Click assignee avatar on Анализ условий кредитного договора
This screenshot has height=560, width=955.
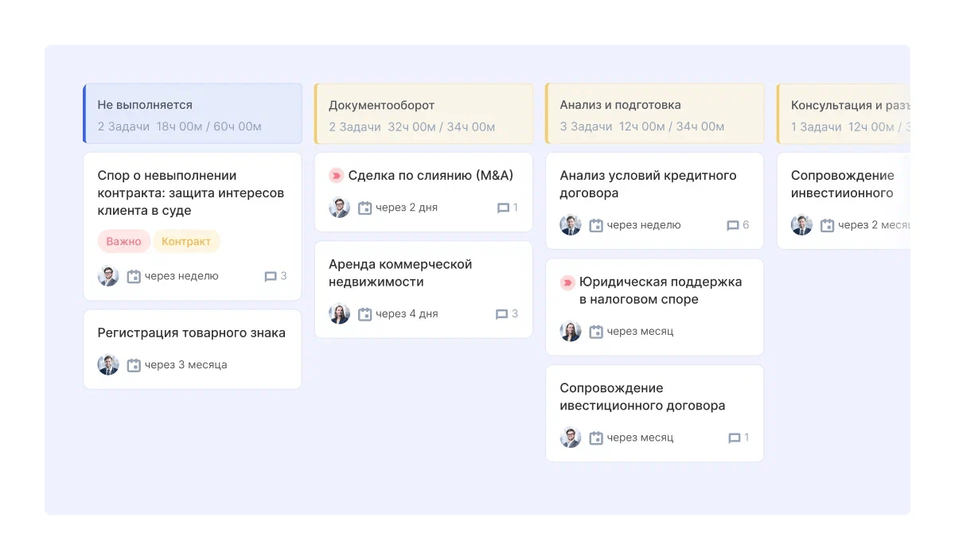click(571, 225)
